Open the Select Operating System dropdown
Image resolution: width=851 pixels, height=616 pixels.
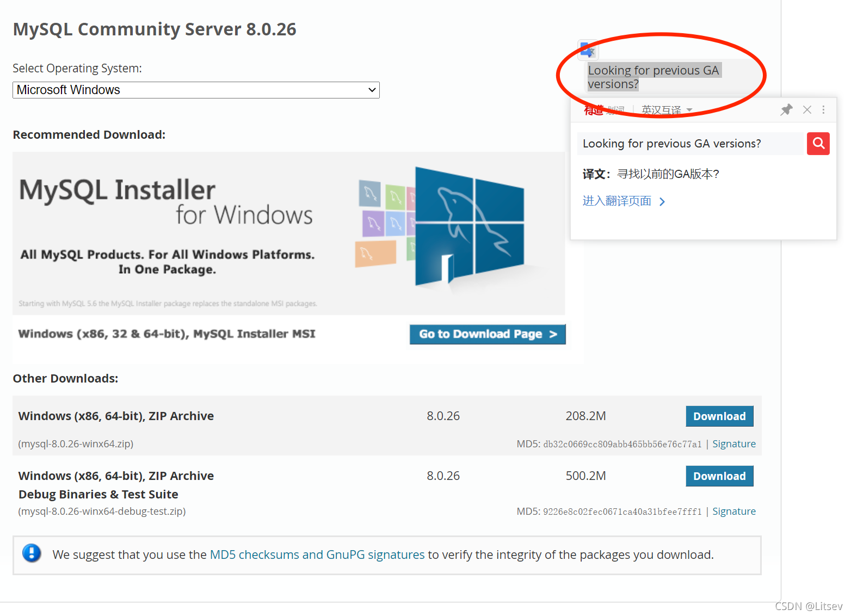(x=196, y=90)
